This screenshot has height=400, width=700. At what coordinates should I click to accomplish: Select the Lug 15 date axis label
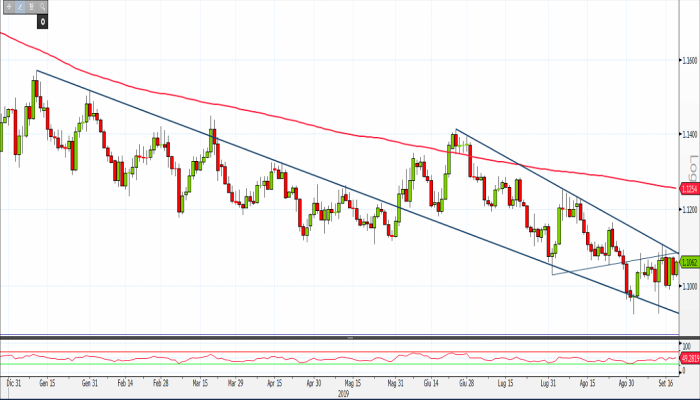pyautogui.click(x=505, y=383)
